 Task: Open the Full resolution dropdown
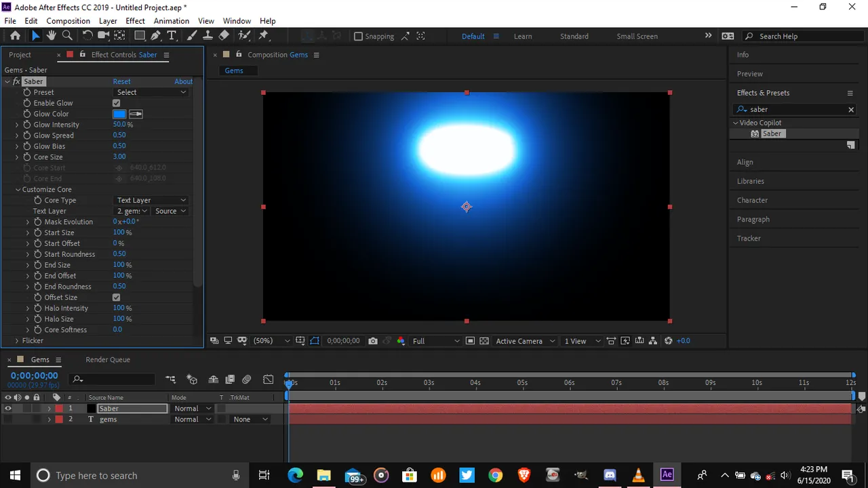pyautogui.click(x=435, y=341)
